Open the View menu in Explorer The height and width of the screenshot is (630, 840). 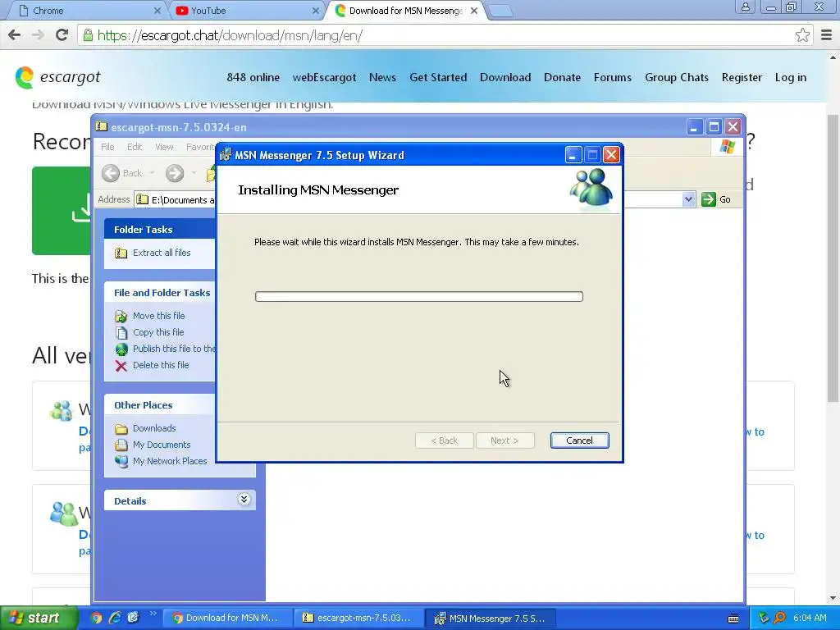(164, 147)
